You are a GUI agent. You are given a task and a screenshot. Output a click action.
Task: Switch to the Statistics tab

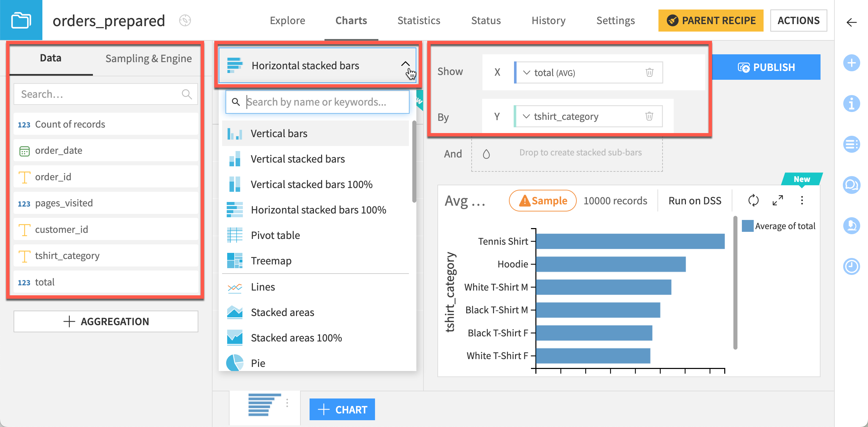[x=419, y=20]
